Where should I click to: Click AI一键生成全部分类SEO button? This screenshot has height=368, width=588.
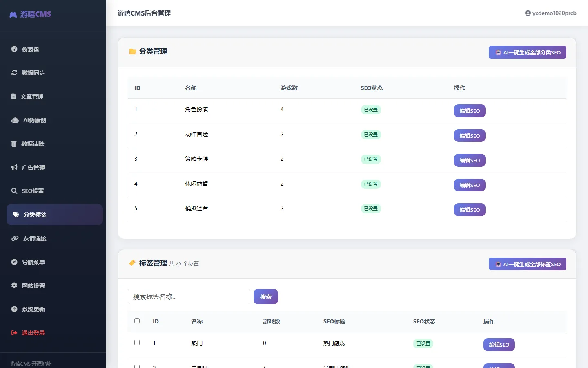click(528, 52)
